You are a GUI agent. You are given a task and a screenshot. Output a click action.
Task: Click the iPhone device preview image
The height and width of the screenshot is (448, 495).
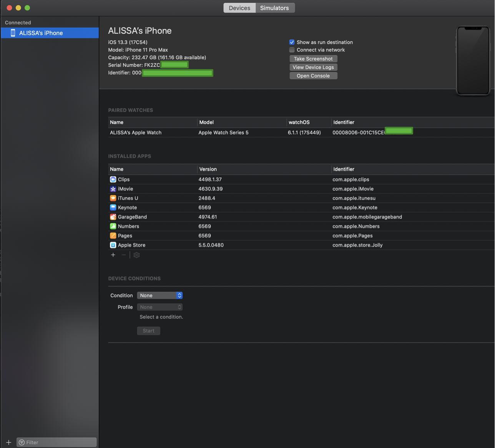(x=473, y=60)
